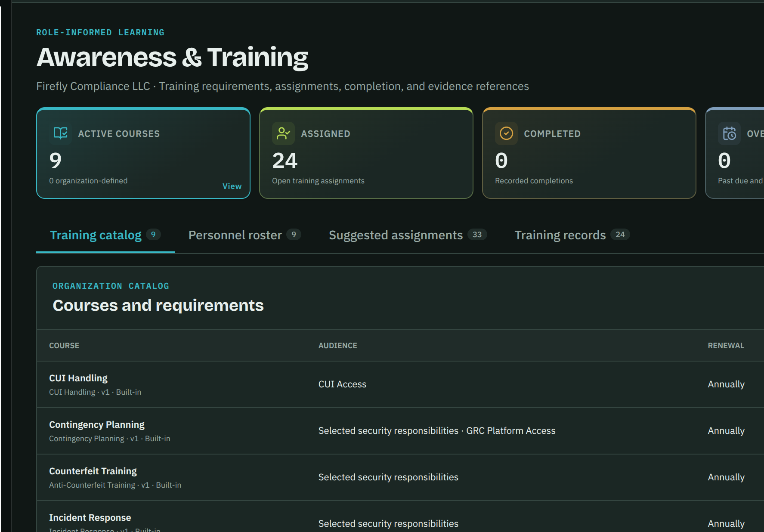Select the Assigned summary card

click(366, 153)
